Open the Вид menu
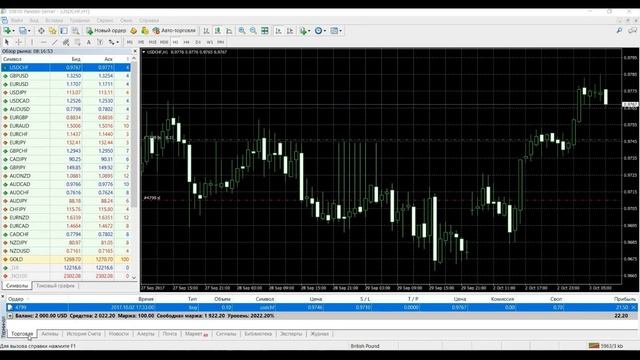 coord(34,20)
